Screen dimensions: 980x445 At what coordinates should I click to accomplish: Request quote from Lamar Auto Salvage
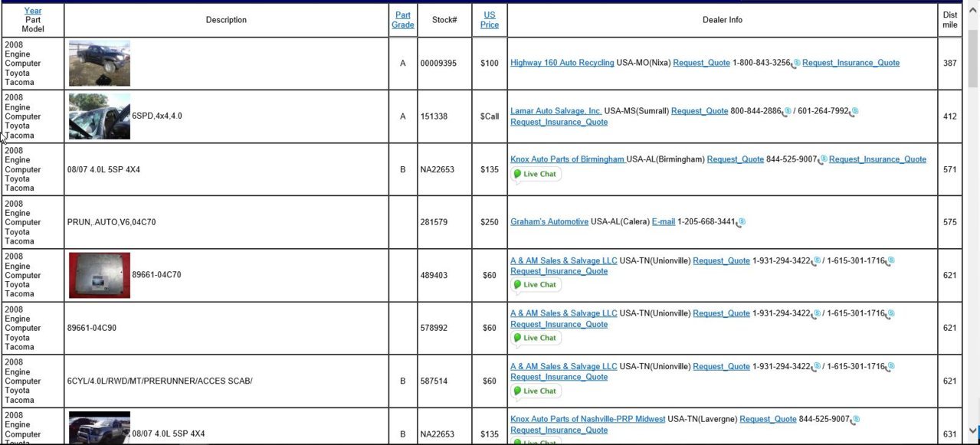(x=700, y=111)
